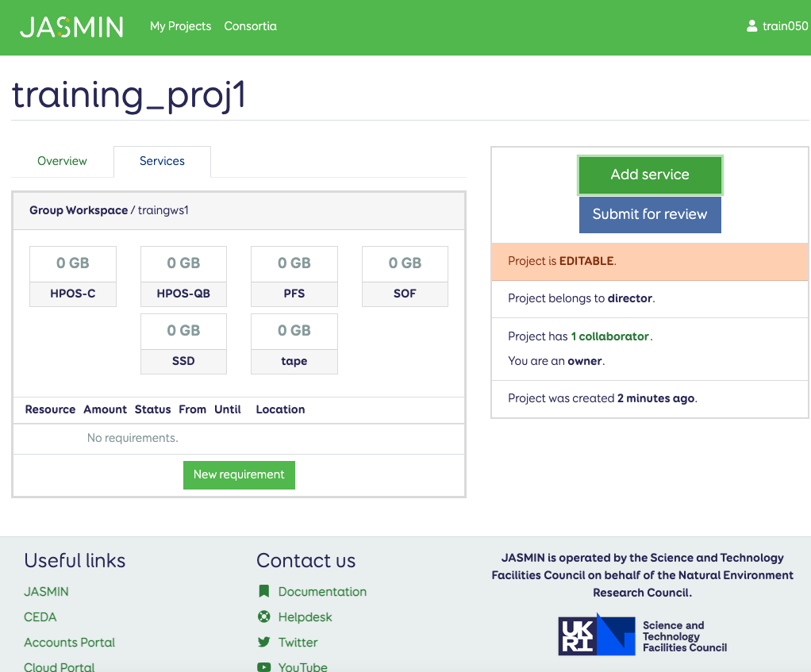Click the Twitter bird icon
The height and width of the screenshot is (672, 811).
point(264,642)
